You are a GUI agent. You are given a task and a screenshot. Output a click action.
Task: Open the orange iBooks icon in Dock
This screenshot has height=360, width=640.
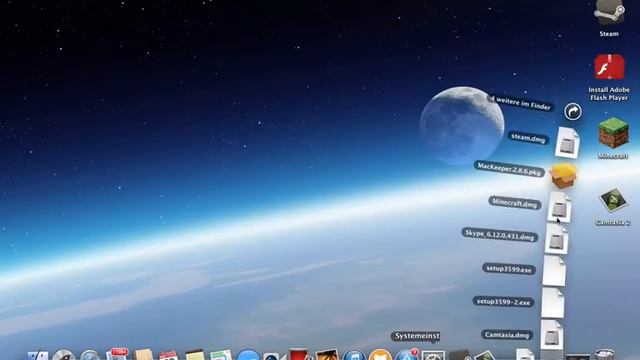point(380,355)
